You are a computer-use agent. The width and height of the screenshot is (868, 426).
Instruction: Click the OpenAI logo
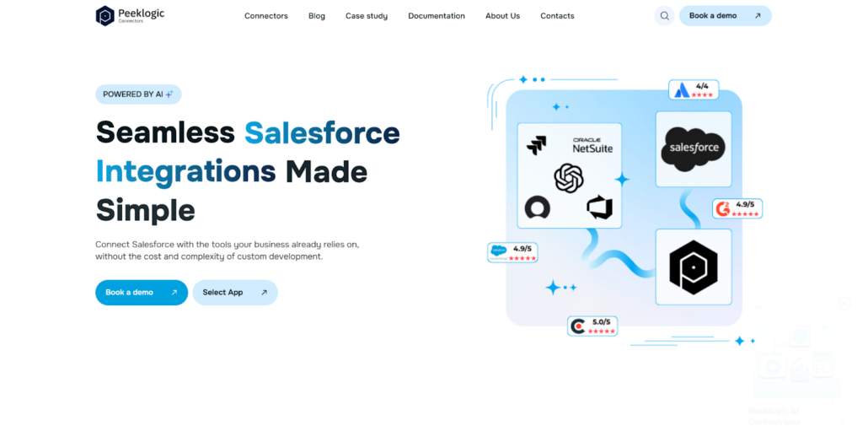coord(569,178)
